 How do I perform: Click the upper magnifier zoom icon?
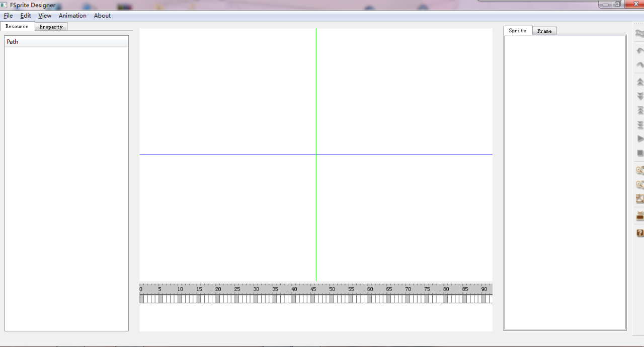640,170
